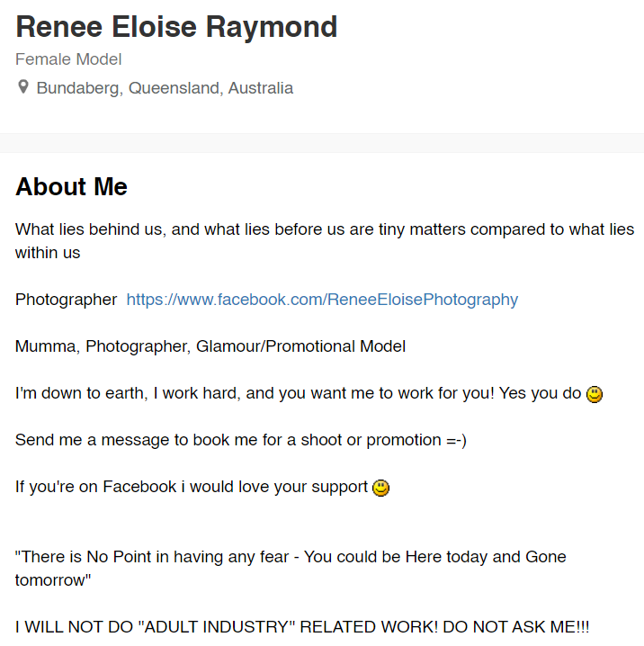Click the 'What lies behind us' quote line
This screenshot has height=646, width=644.
pyautogui.click(x=325, y=240)
